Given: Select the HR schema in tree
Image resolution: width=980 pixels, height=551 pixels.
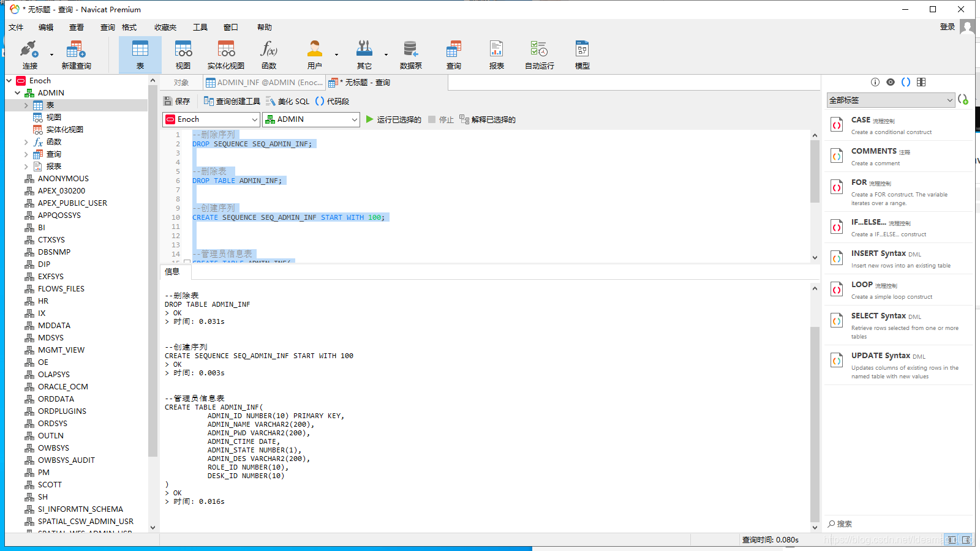Looking at the screenshot, I should point(43,301).
